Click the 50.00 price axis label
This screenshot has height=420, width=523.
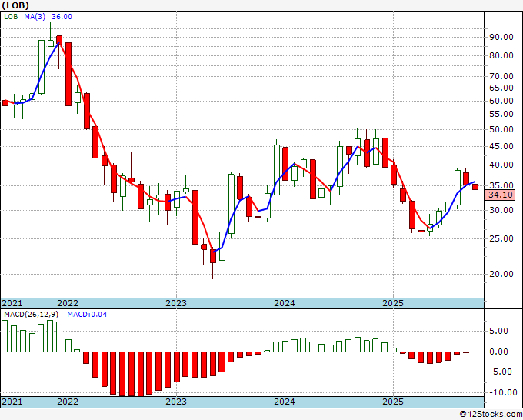point(501,129)
